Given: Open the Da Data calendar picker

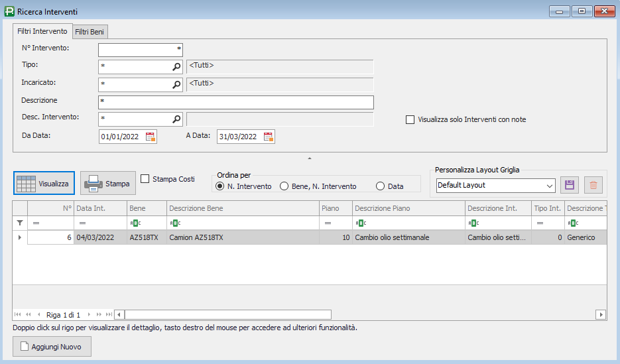Looking at the screenshot, I should pyautogui.click(x=151, y=137).
